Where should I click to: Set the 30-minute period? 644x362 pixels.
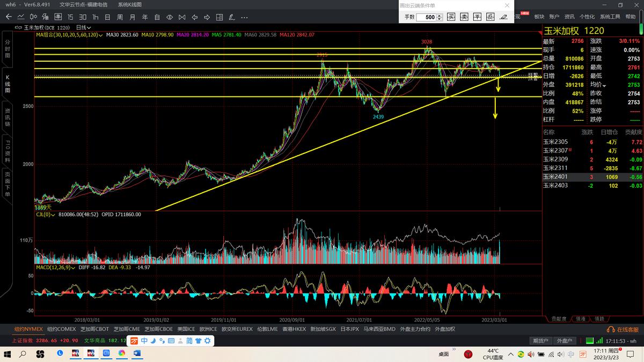coord(83,17)
